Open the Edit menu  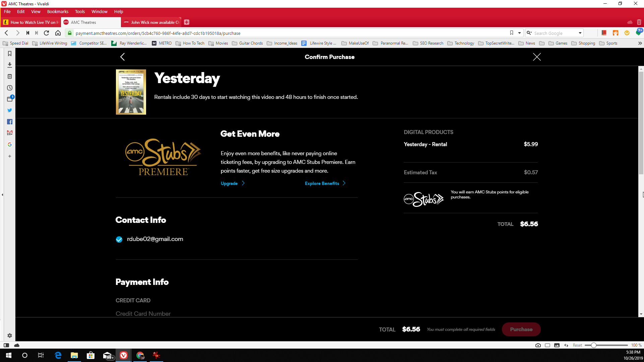pos(21,11)
